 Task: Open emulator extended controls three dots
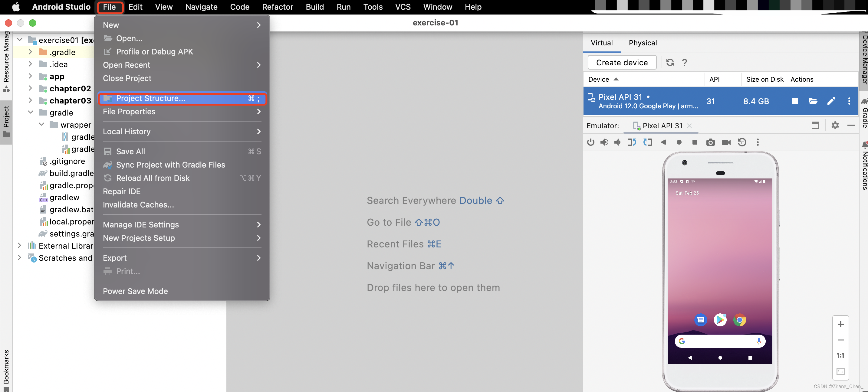coord(758,142)
